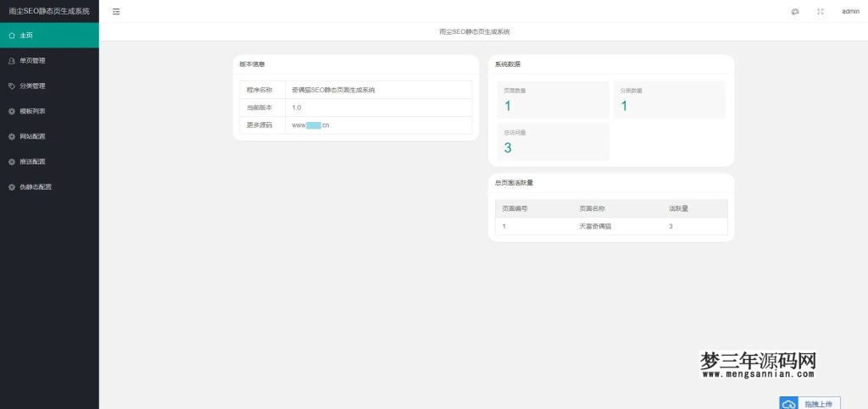Select the 更多源码 table cell
Viewport: 868px width, 409px height.
pos(263,125)
